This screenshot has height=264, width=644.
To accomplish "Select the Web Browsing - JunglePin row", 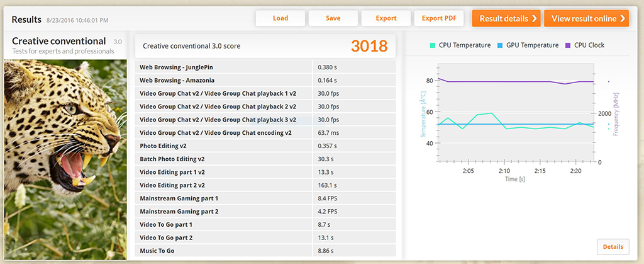I will coord(223,67).
